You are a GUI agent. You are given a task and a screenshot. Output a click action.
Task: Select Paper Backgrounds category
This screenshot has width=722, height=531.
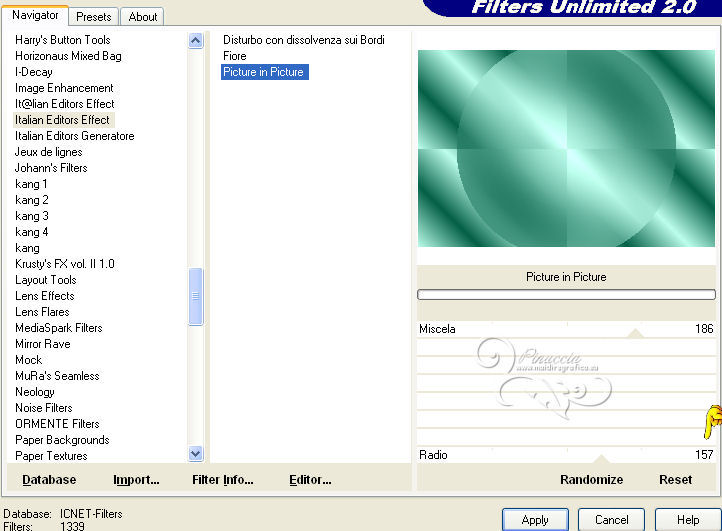[62, 440]
